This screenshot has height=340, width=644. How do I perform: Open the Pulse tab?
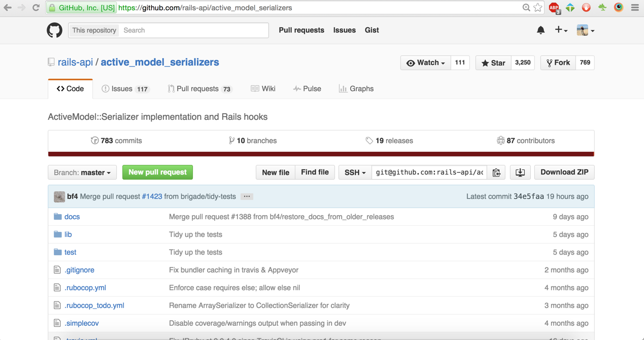307,89
